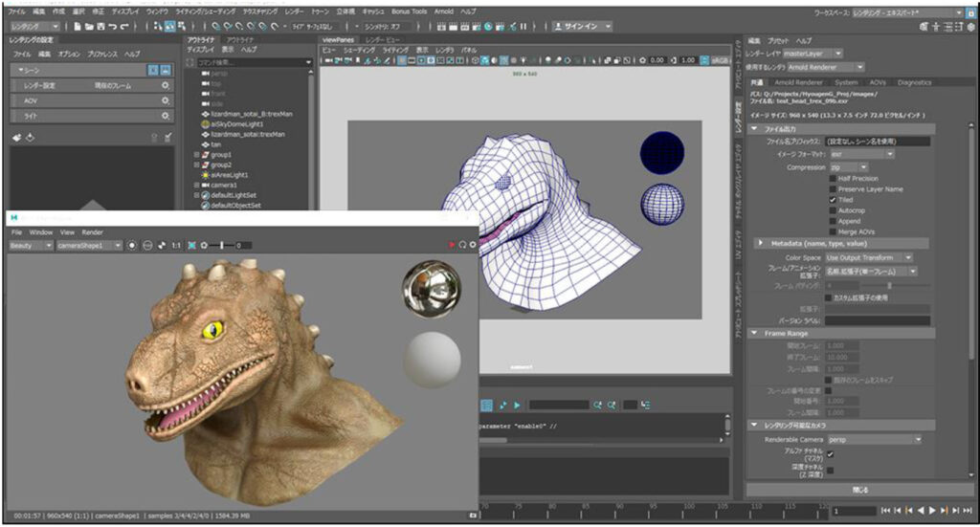Open the cameraShape1 dropdown in RenderView
Screen dimensions: 980x527
coord(89,246)
